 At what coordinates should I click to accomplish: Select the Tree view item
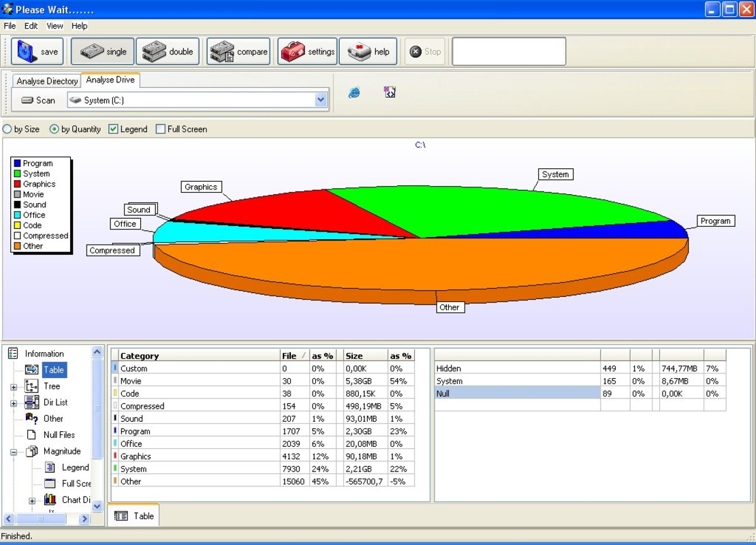coord(52,386)
